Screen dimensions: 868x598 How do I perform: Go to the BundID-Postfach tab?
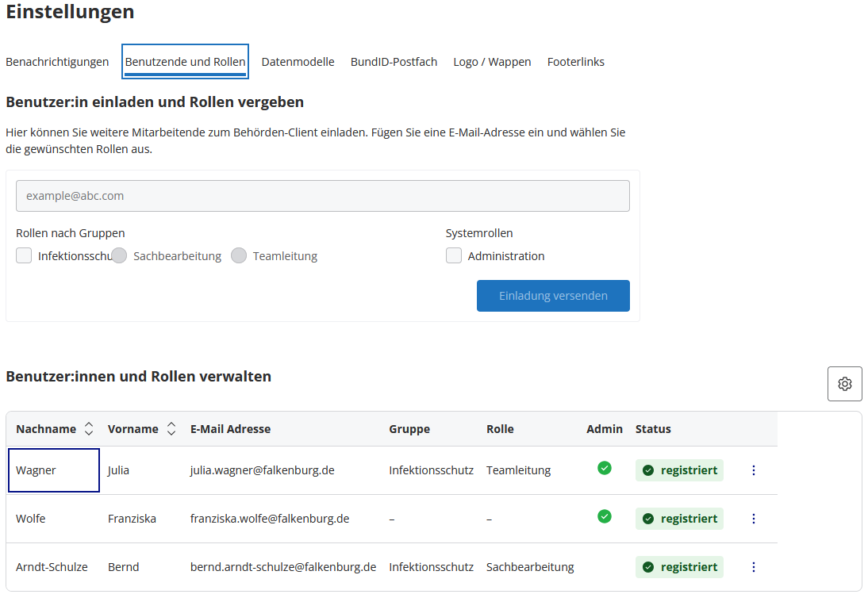394,62
